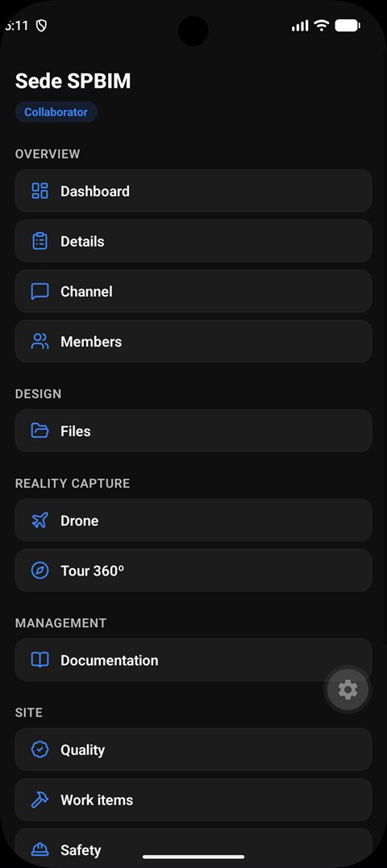This screenshot has height=868, width=387.
Task: Go to the Channel section
Action: (x=193, y=291)
